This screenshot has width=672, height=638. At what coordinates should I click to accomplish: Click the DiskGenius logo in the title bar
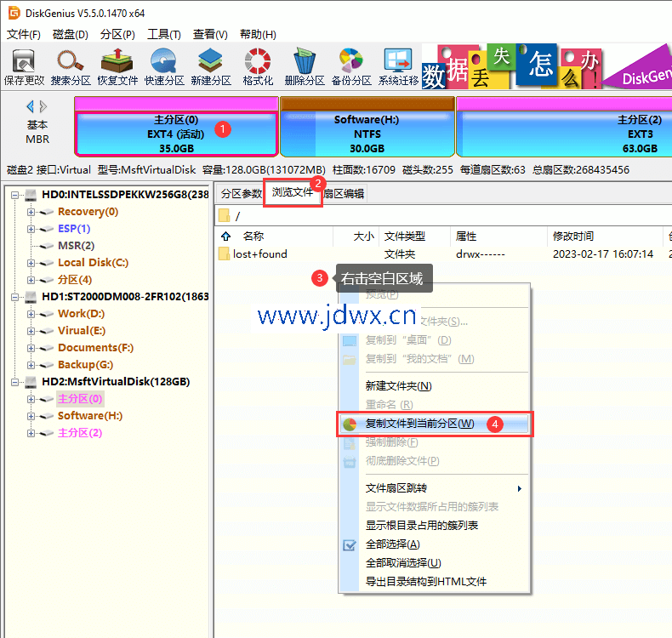(x=14, y=13)
